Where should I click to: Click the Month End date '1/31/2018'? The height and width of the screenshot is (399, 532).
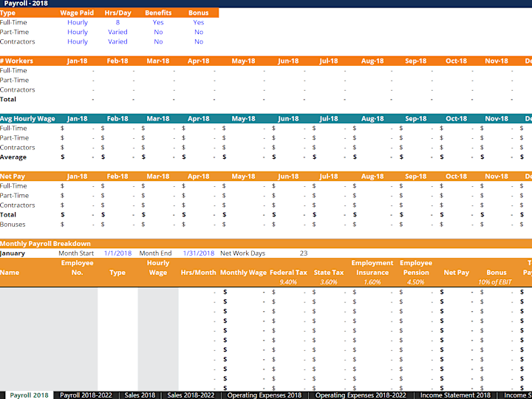coord(199,253)
